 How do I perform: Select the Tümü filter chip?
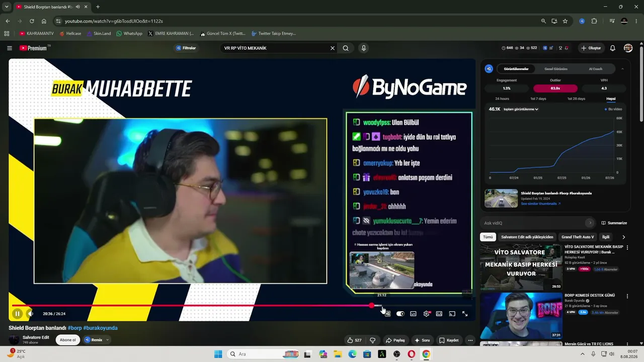pos(488,237)
